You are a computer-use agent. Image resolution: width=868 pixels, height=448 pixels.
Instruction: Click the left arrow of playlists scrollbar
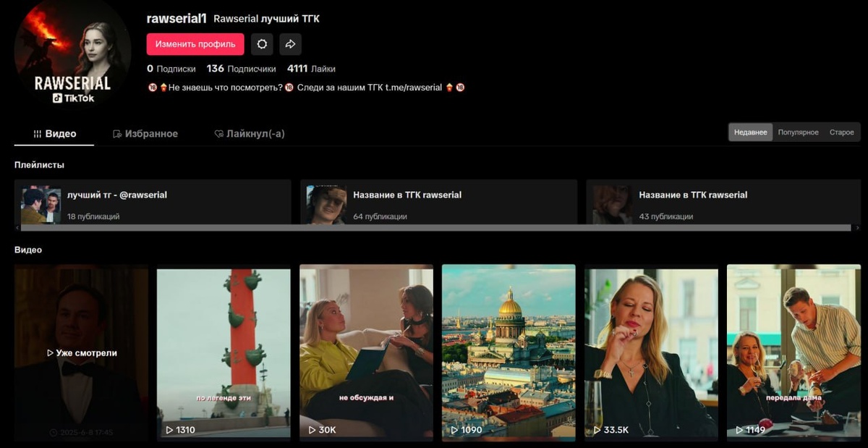pos(17,228)
